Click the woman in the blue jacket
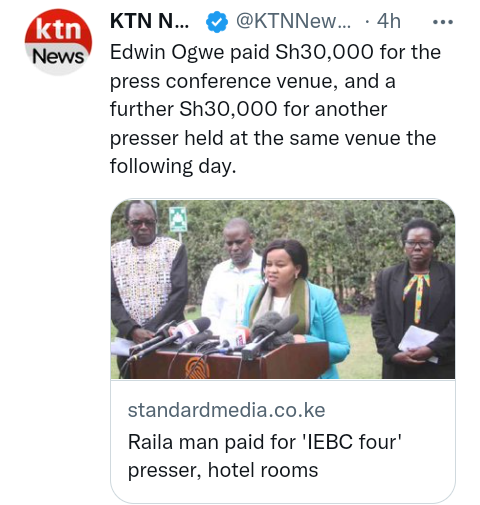Screen dimensions: 480x505 pyautogui.click(x=296, y=300)
